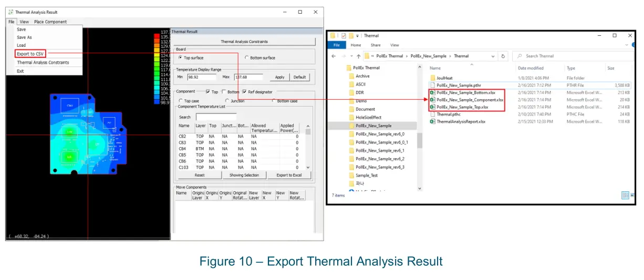The width and height of the screenshot is (644, 280).
Task: Open the Explorer Home ribbon tab
Action: coord(356,45)
